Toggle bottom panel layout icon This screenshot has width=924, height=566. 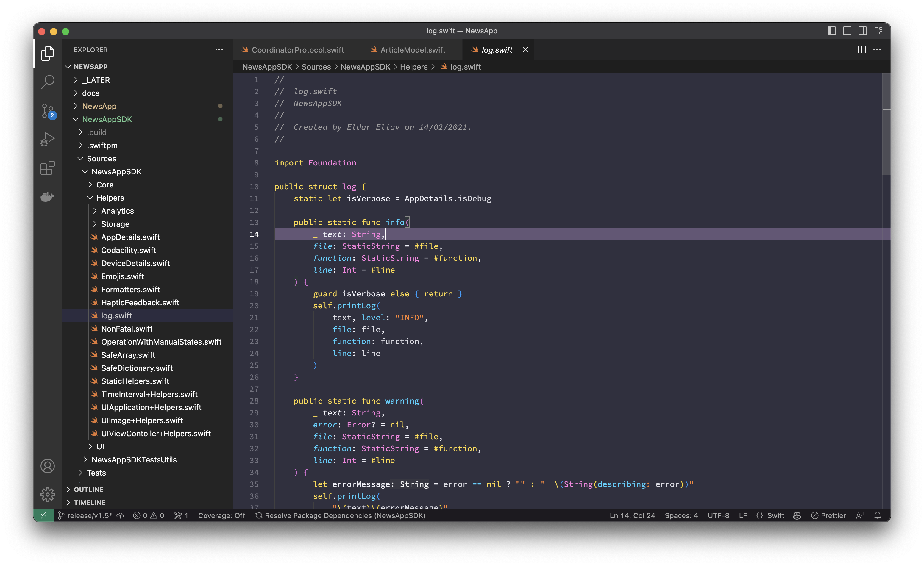847,31
